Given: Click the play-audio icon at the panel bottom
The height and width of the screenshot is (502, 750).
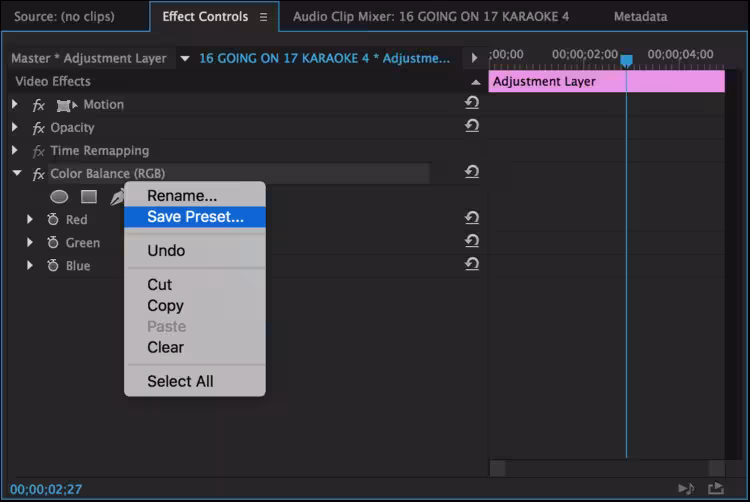Looking at the screenshot, I should tap(686, 488).
